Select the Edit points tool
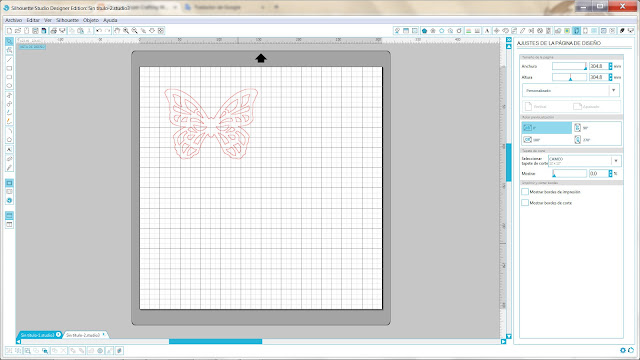 tap(9, 50)
